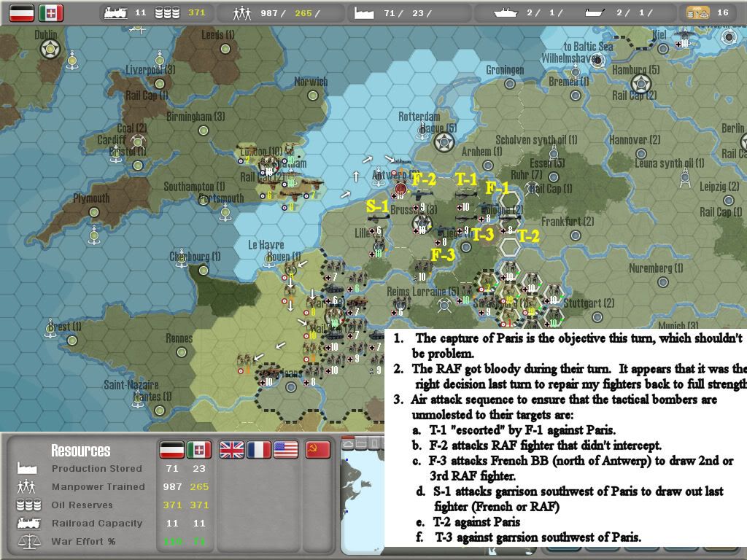Image resolution: width=747 pixels, height=560 pixels.
Task: Click the warship icon in top bar
Action: [506, 13]
